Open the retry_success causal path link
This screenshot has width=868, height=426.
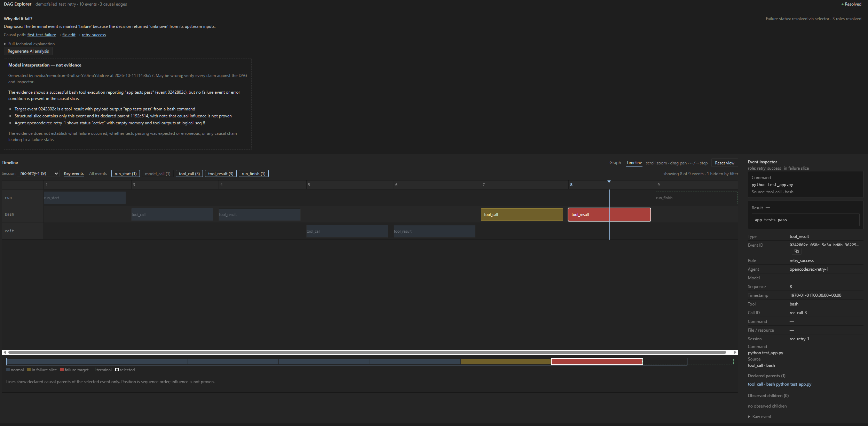pos(94,35)
